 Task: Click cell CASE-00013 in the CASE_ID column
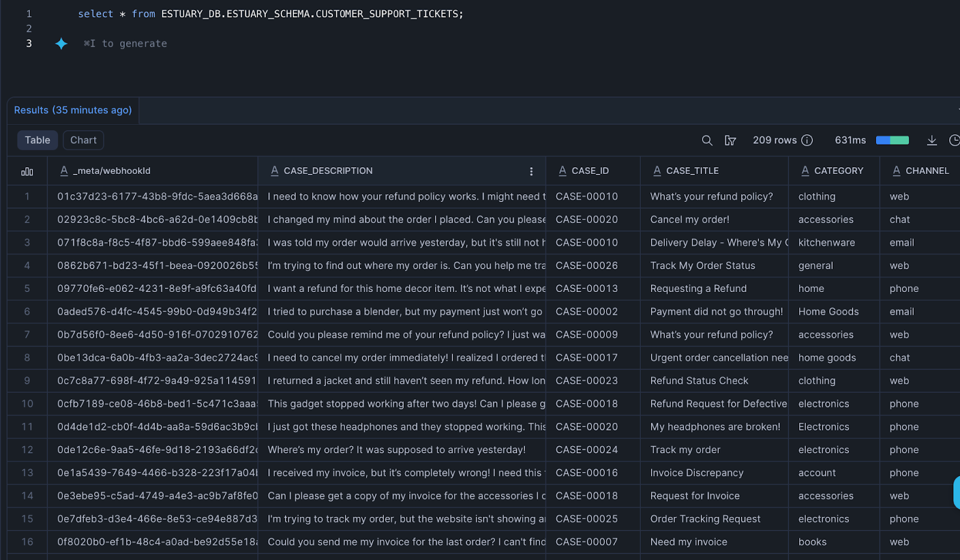(x=587, y=288)
